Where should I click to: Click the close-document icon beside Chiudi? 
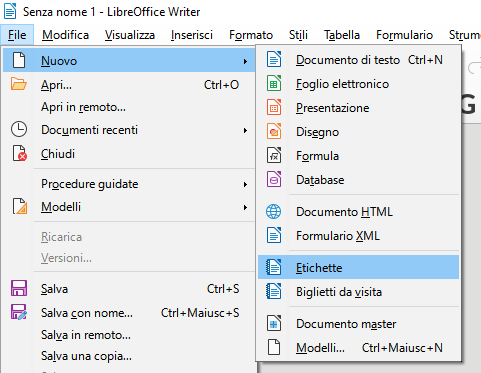[19, 153]
